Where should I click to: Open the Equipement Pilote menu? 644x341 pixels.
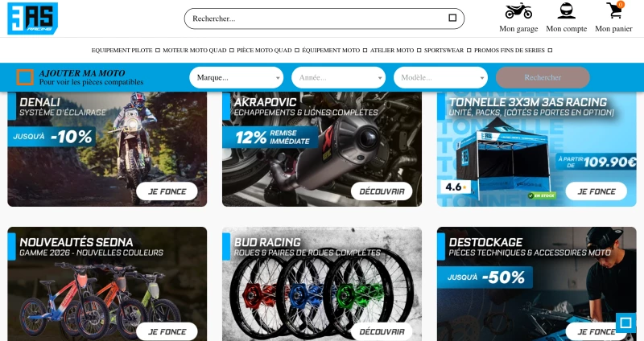[122, 51]
